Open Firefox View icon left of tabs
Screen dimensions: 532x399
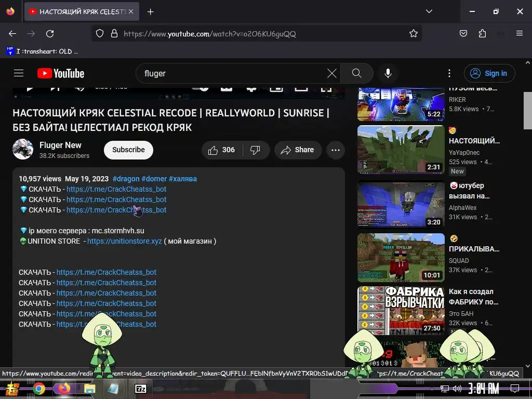click(x=10, y=11)
